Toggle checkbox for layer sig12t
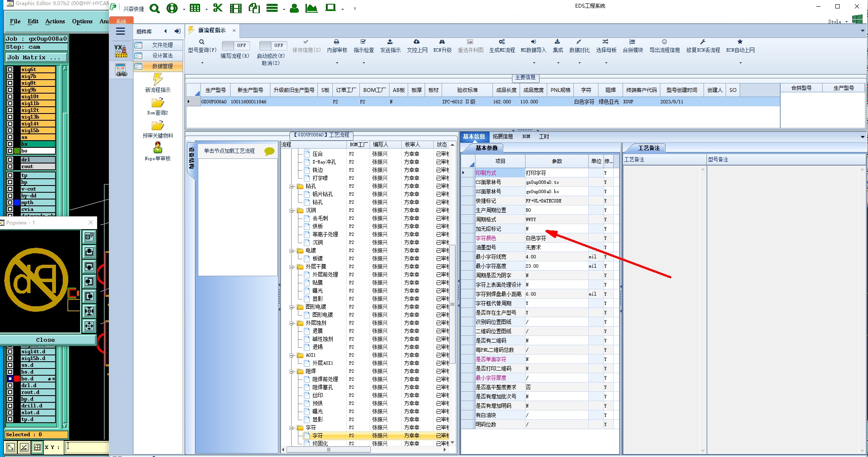Image resolution: width=868 pixels, height=457 pixels. 10,110
